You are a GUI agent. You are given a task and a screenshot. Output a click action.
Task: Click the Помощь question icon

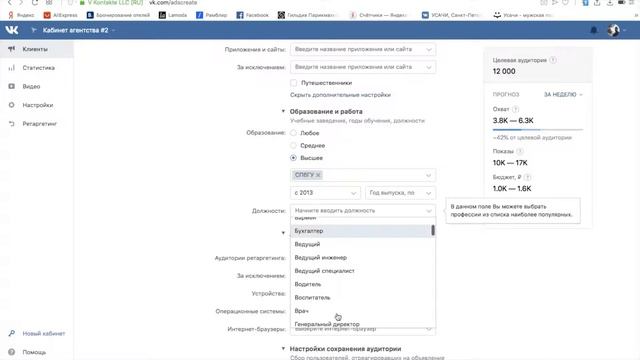[x=11, y=352]
